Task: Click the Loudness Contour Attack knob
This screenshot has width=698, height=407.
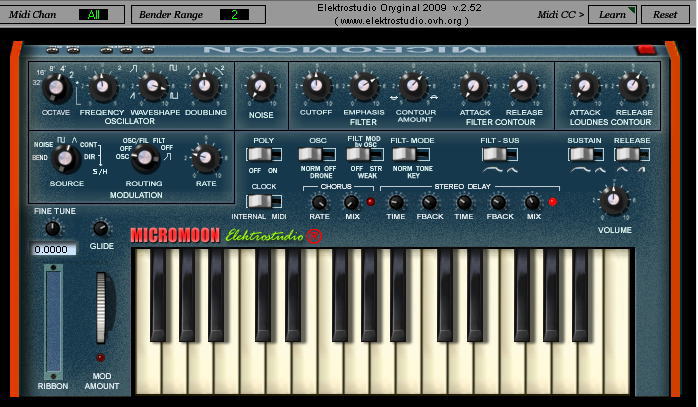Action: coord(584,86)
